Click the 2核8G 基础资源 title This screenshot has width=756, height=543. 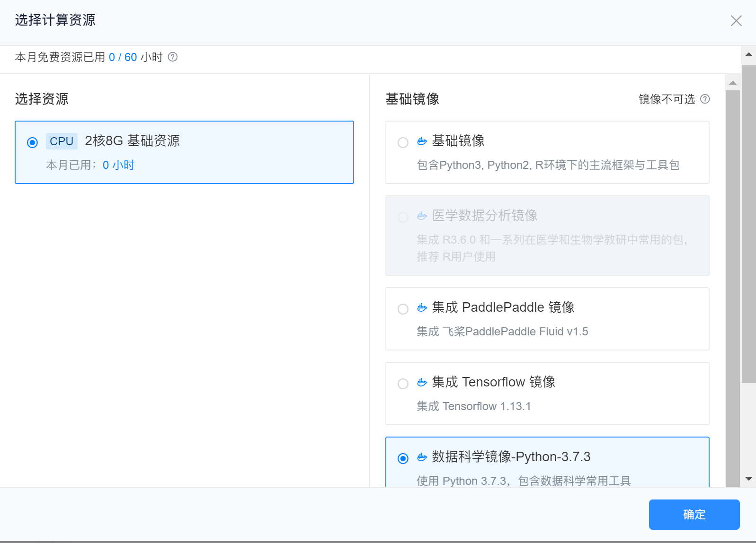132,141
